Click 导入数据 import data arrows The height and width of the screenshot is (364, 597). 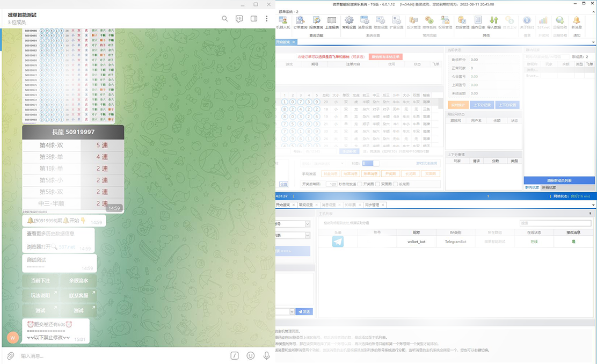pos(494,23)
